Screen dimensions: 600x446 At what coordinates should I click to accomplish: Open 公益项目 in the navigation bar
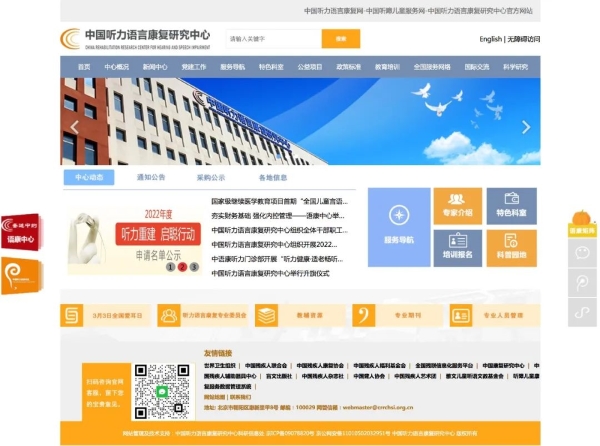(x=310, y=67)
